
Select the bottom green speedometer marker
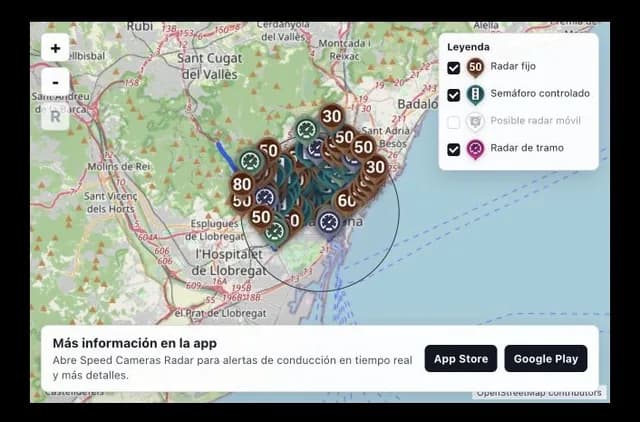tap(276, 231)
